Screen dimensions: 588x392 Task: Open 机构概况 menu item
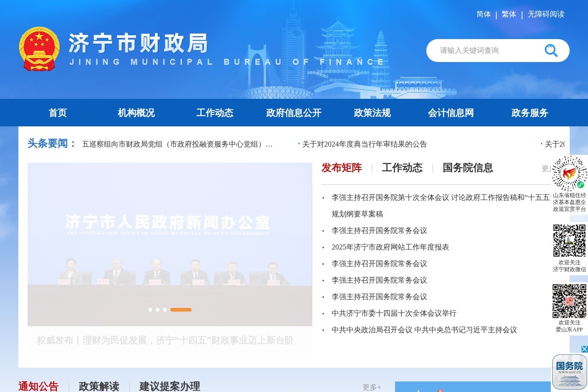pos(136,113)
